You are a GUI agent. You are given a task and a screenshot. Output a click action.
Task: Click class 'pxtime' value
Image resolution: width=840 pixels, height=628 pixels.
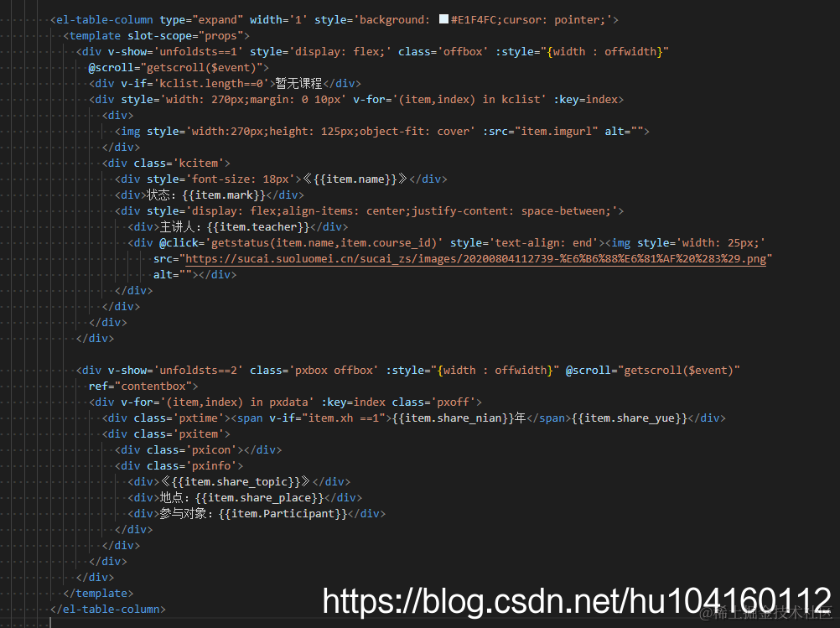point(198,418)
